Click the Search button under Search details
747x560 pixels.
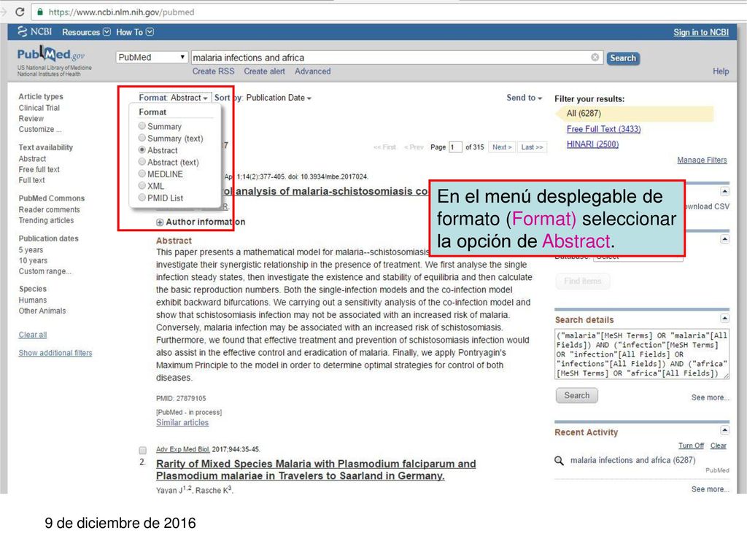click(x=577, y=396)
